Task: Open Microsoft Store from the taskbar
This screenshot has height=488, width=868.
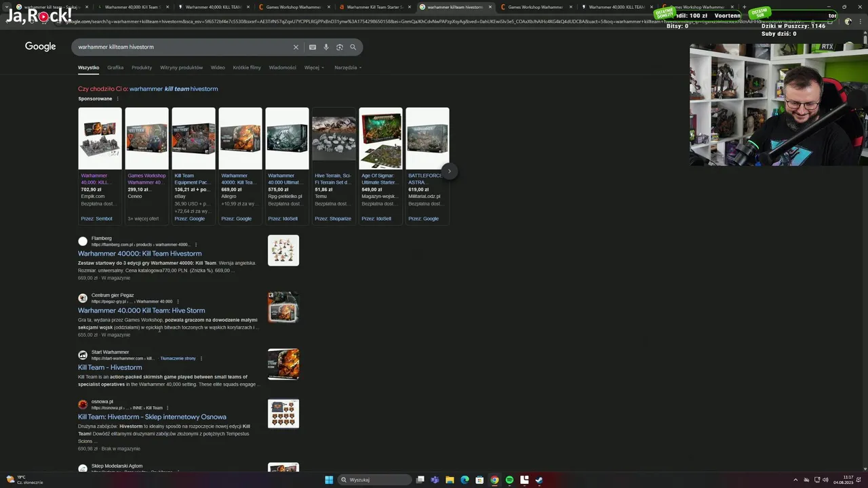Action: [x=479, y=480]
